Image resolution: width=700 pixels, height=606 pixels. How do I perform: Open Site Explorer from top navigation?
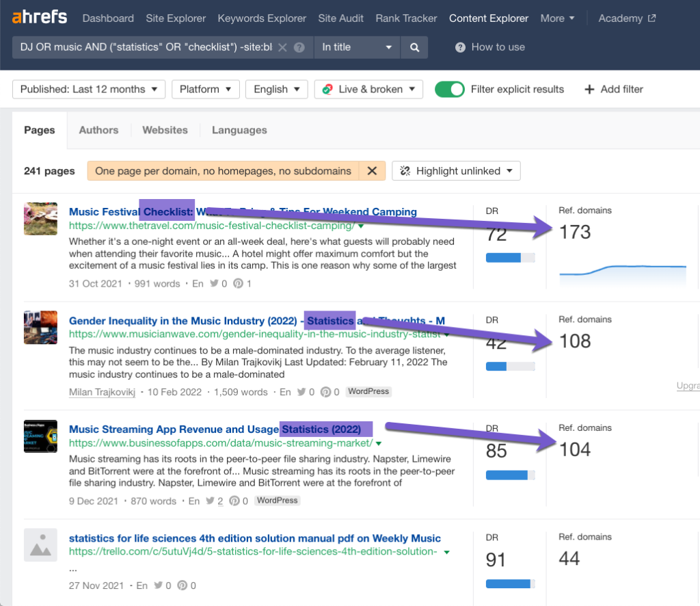pos(176,18)
